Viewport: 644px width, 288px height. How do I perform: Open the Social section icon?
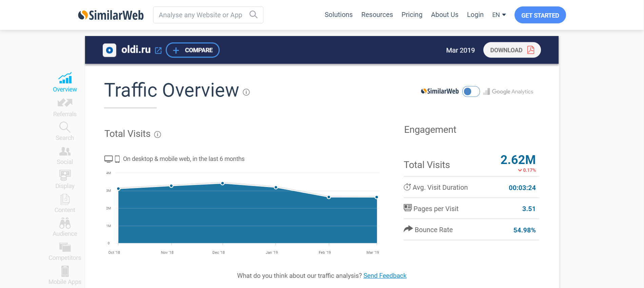65,151
